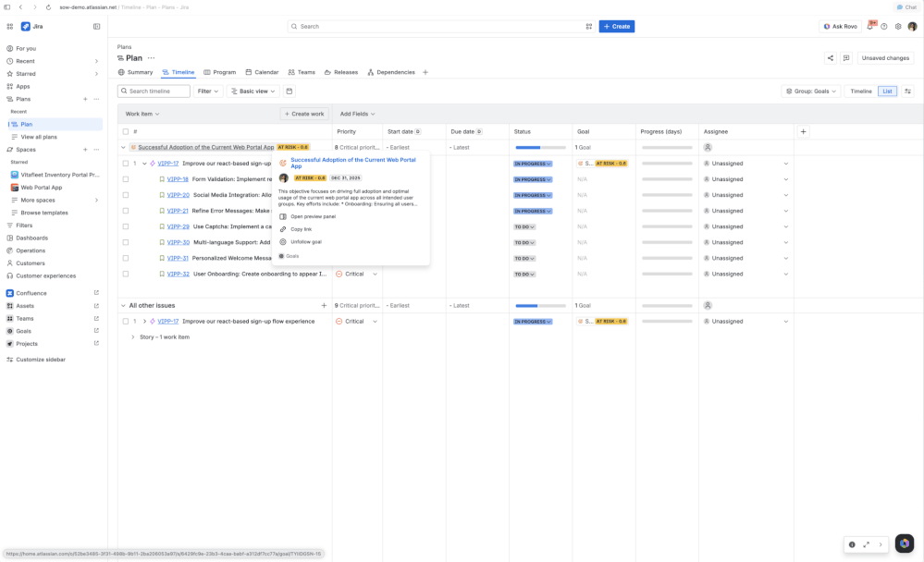Check the box for the VIPP-29 row
924x562 pixels.
(x=126, y=226)
